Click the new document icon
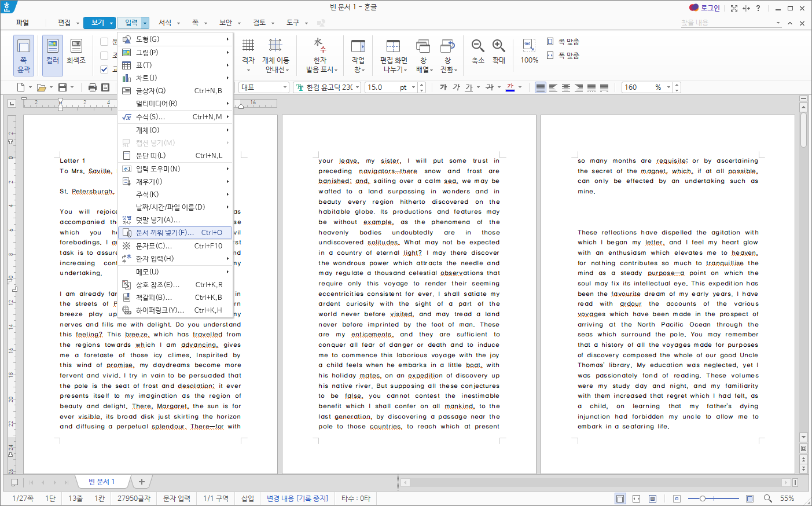This screenshot has width=812, height=506. pos(21,87)
